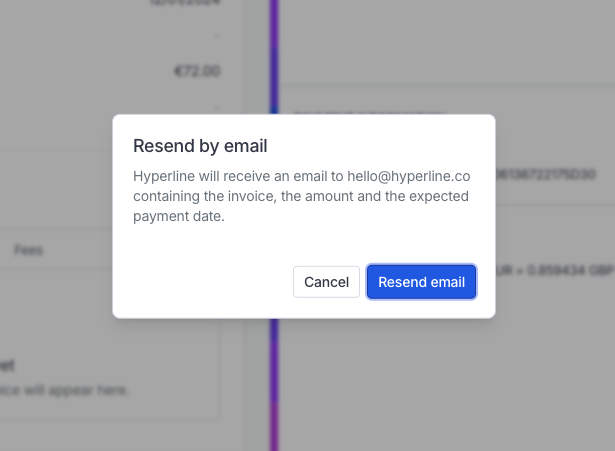
Task: Click the blurred 'will appear here' message
Action: tap(64, 390)
